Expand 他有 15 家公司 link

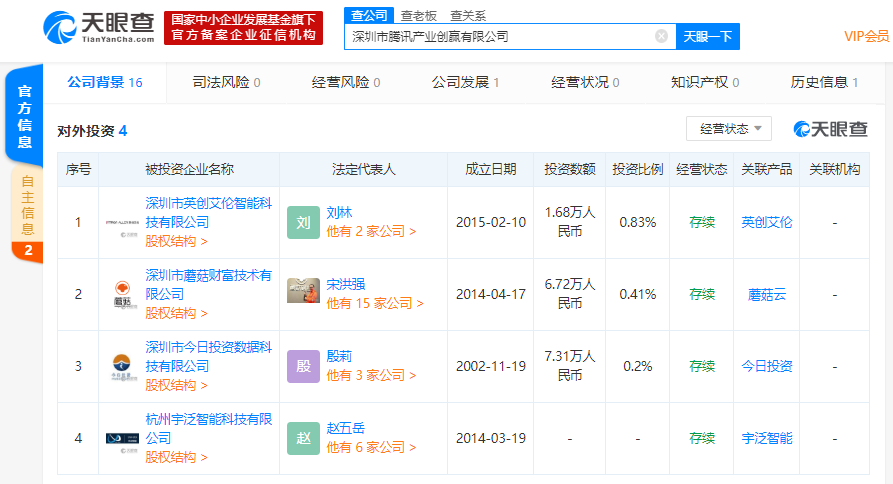375,303
